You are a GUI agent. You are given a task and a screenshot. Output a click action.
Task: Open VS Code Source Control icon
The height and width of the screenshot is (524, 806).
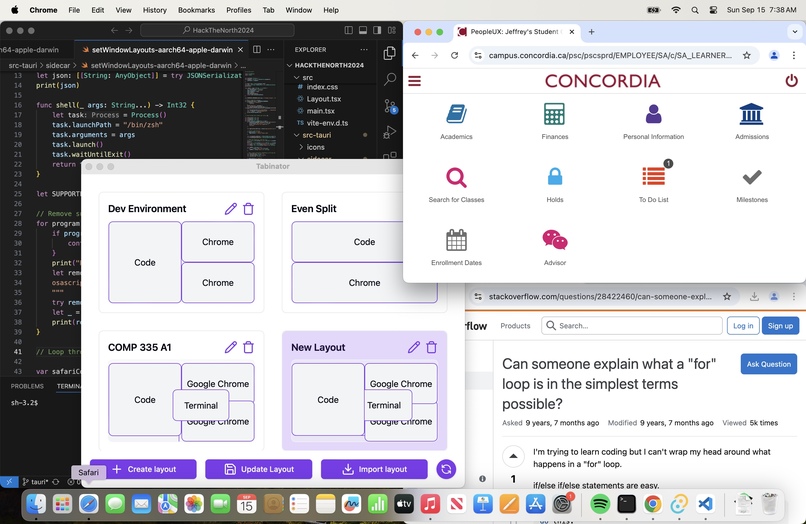pyautogui.click(x=390, y=106)
